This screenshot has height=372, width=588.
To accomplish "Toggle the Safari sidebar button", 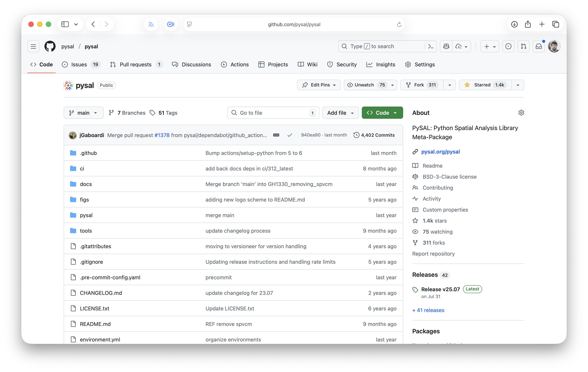I will 65,24.
